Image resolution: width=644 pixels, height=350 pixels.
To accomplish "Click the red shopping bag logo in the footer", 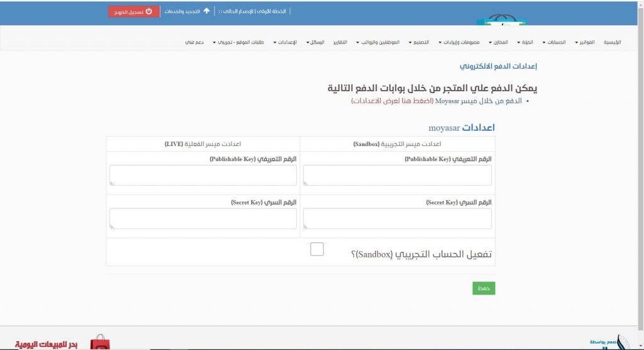I will pos(100,342).
